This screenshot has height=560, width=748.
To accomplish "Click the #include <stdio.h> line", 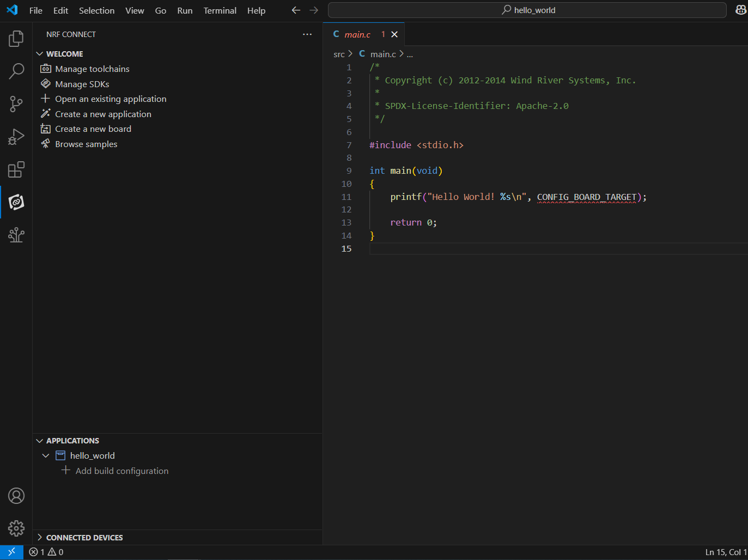I will tap(416, 145).
